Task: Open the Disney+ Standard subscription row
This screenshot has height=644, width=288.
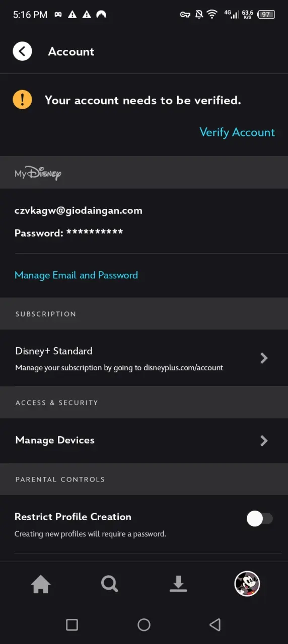Action: (144, 358)
